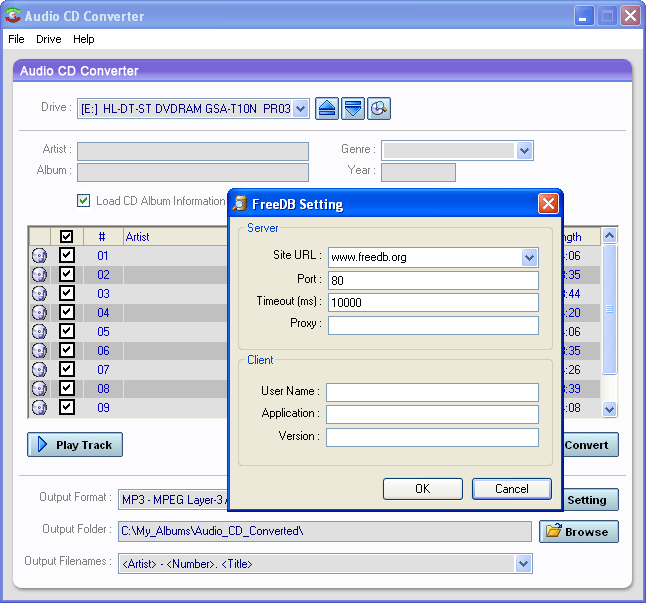Image resolution: width=646 pixels, height=603 pixels.
Task: Click the Artist input field
Action: pyautogui.click(x=193, y=151)
